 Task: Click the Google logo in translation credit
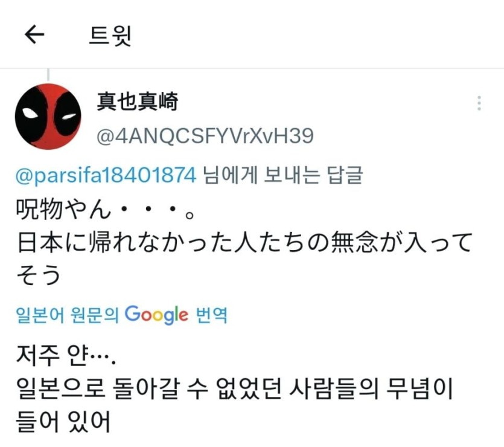[x=156, y=315]
